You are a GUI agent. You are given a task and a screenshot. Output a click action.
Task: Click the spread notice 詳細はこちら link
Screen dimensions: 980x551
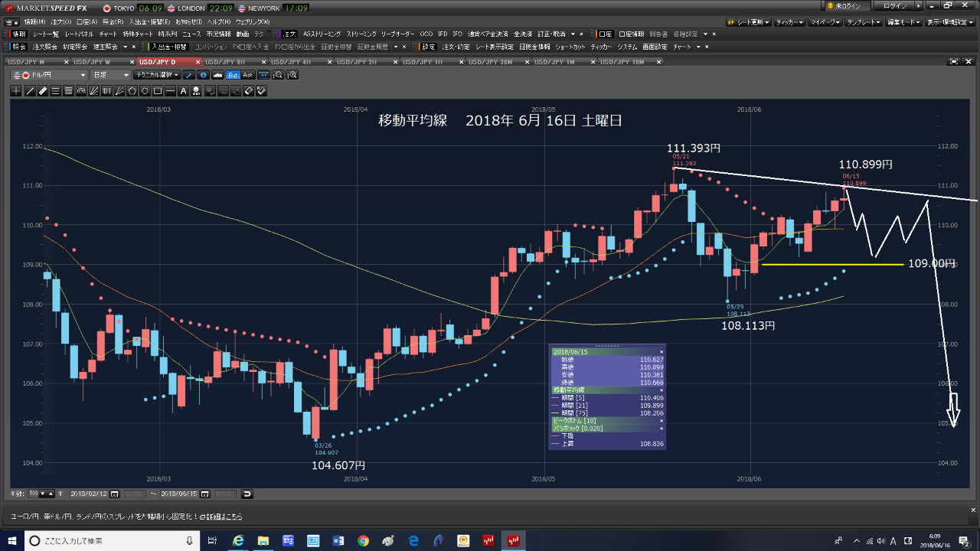click(x=227, y=517)
